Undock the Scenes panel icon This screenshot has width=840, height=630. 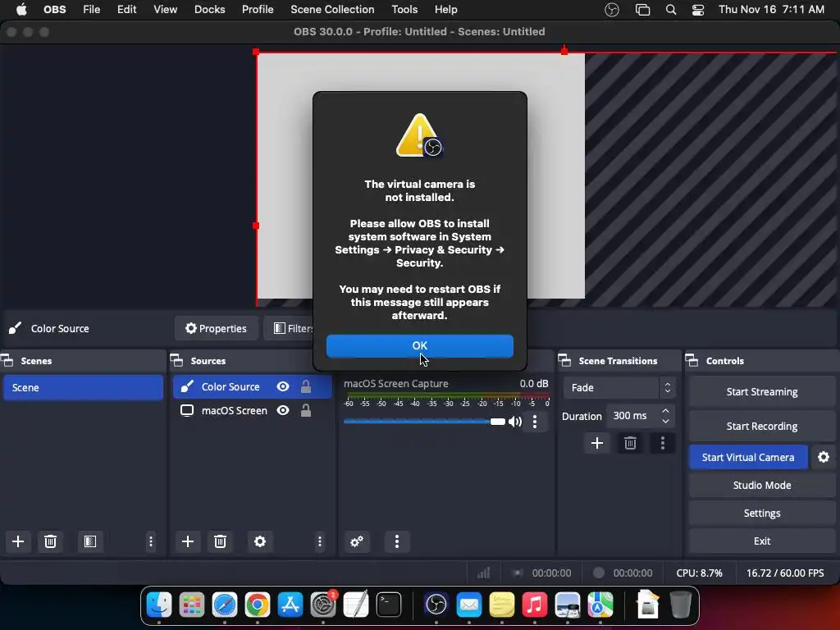click(7, 361)
